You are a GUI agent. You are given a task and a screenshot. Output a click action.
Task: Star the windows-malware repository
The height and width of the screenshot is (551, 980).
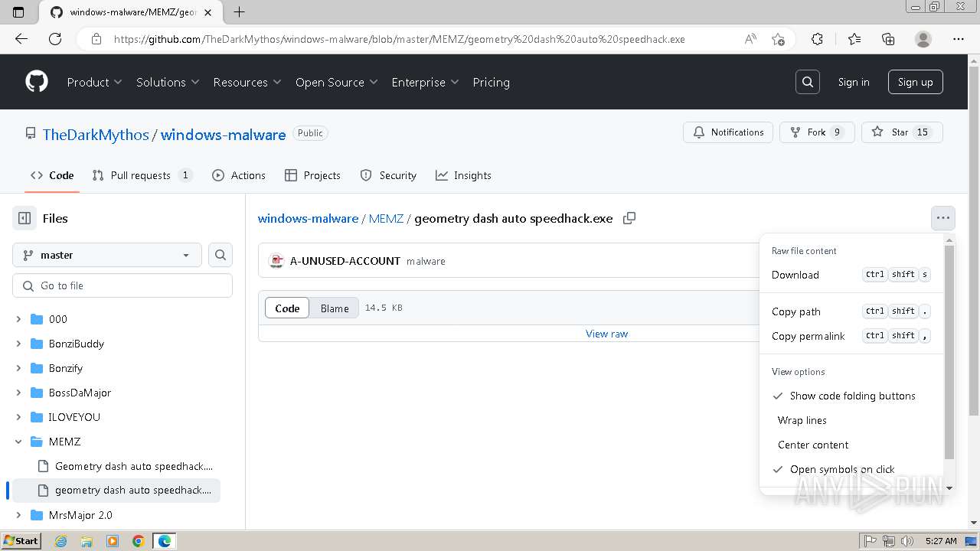click(x=902, y=132)
